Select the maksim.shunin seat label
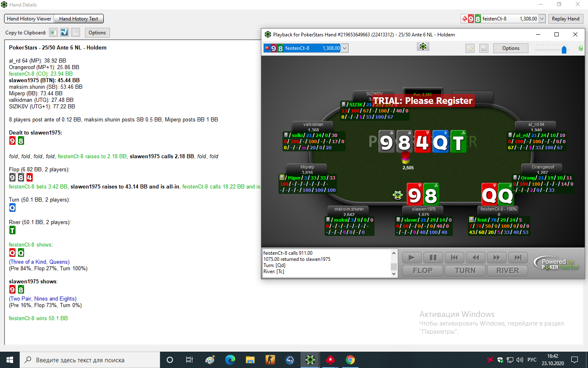 [349, 209]
